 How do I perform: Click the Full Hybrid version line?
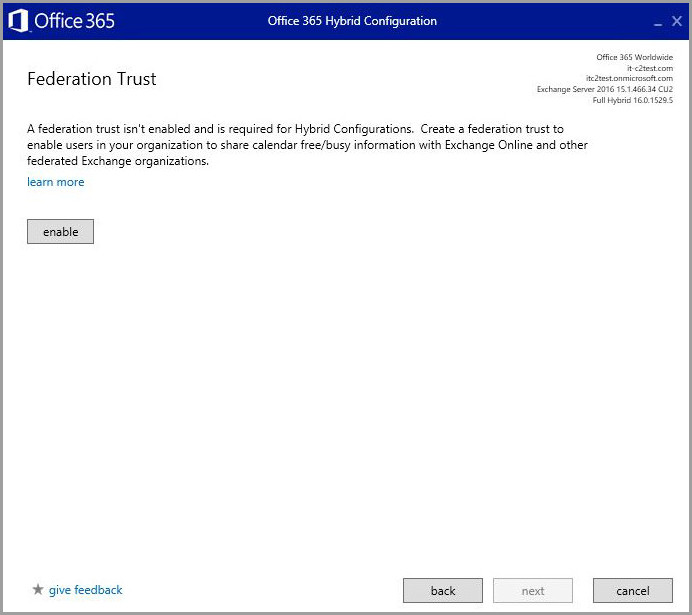tap(632, 100)
